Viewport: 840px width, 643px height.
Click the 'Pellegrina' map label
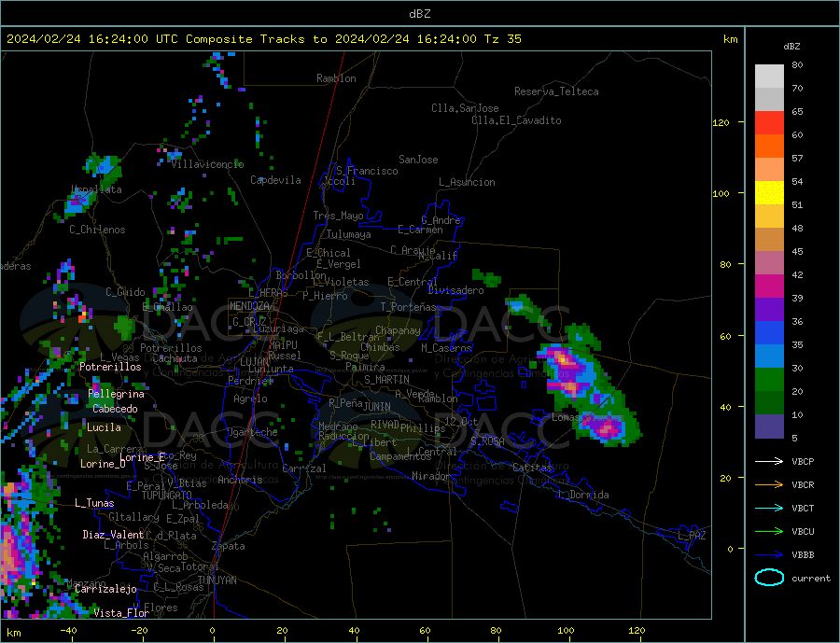pos(117,395)
